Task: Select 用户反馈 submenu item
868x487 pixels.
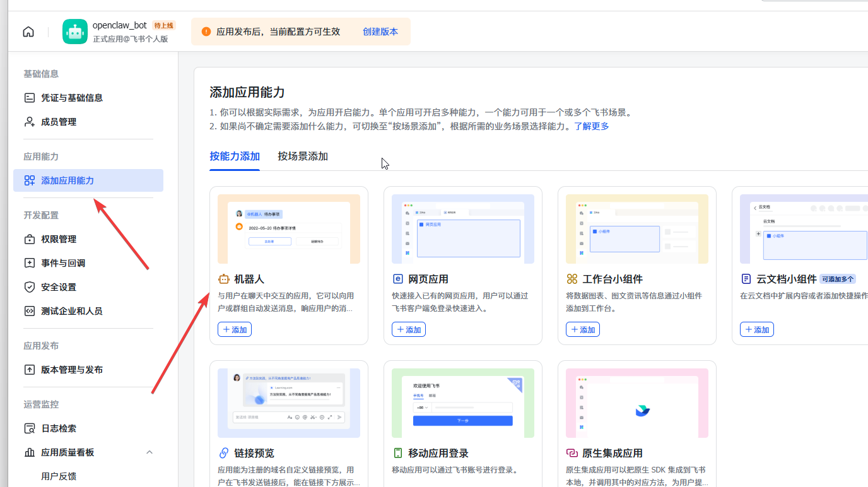Action: pyautogui.click(x=59, y=476)
